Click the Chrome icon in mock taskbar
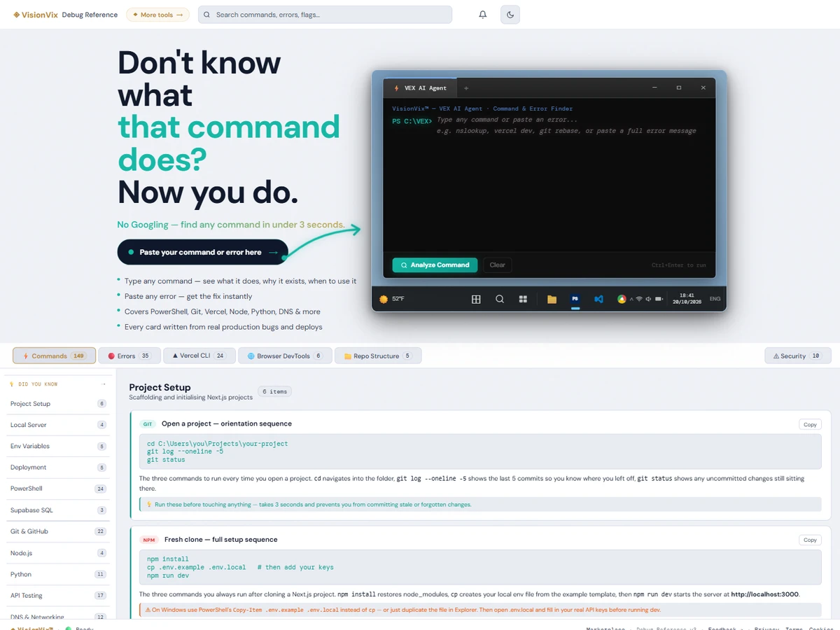Screen dimensions: 840x630 click(621, 299)
